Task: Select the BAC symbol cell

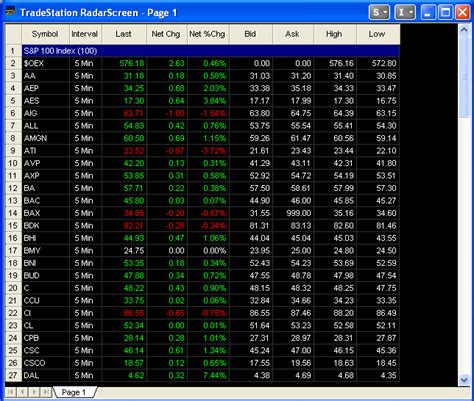Action: [45, 201]
